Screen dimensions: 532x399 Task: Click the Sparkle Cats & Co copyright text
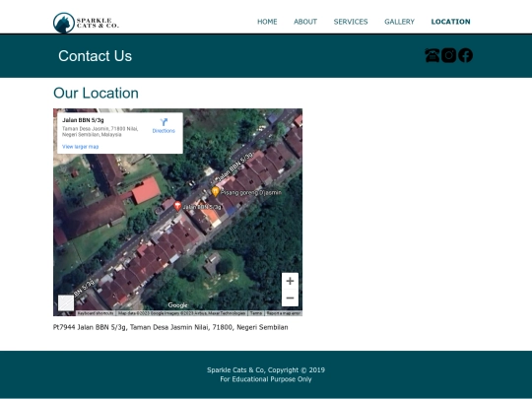point(266,370)
